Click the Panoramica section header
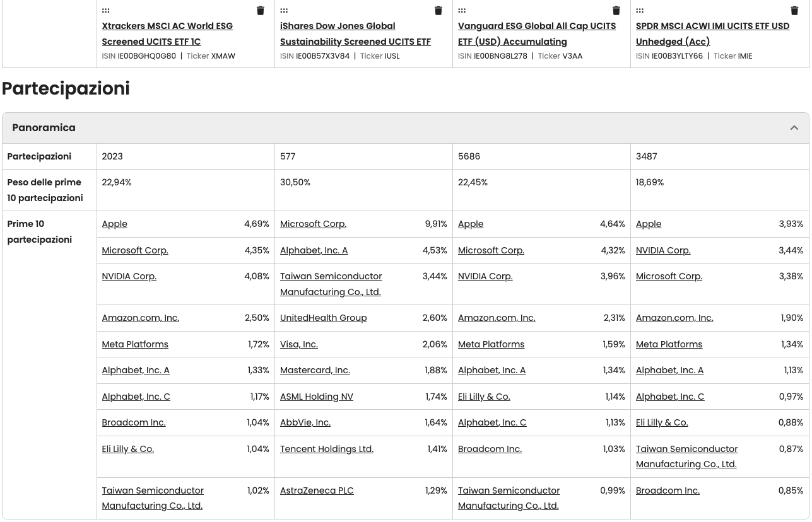This screenshot has width=812, height=522. [44, 128]
